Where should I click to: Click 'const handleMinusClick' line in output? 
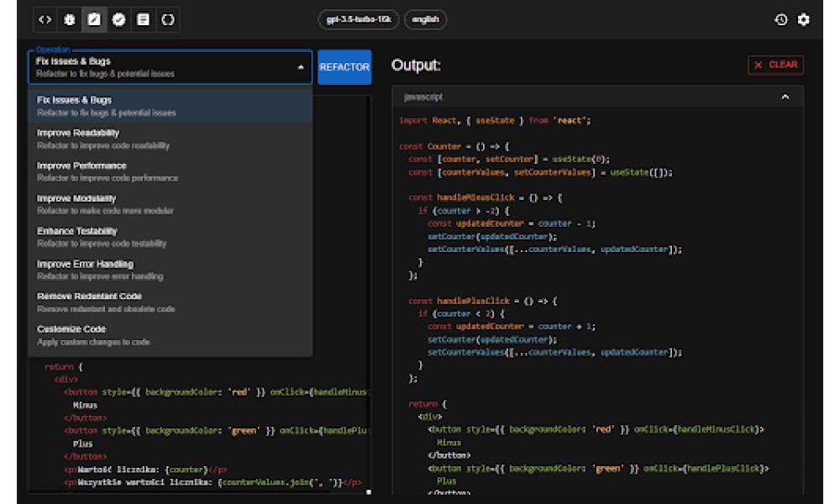coord(486,197)
